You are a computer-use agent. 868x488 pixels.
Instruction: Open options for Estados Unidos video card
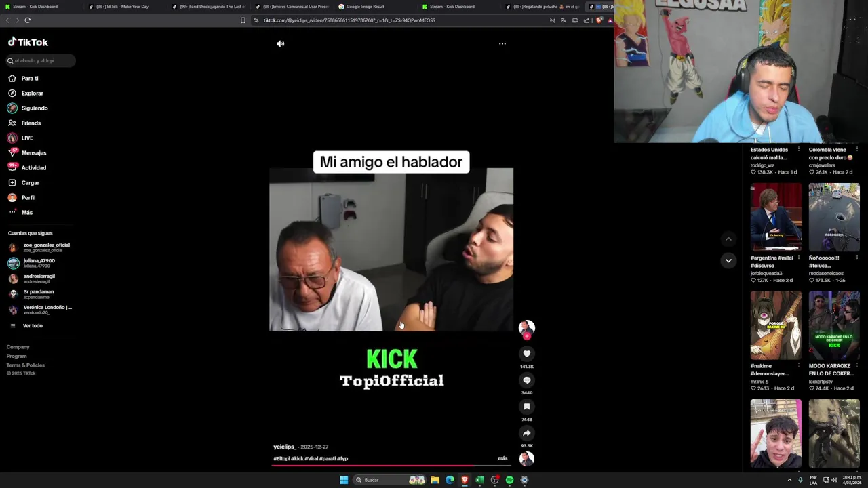click(x=799, y=150)
